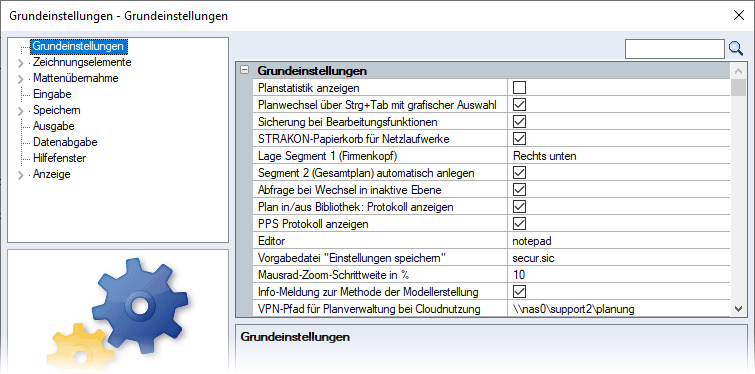Viewport: 755px width, 374px height.
Task: Enable Planstatistik anzeigen checkbox
Action: coord(519,88)
